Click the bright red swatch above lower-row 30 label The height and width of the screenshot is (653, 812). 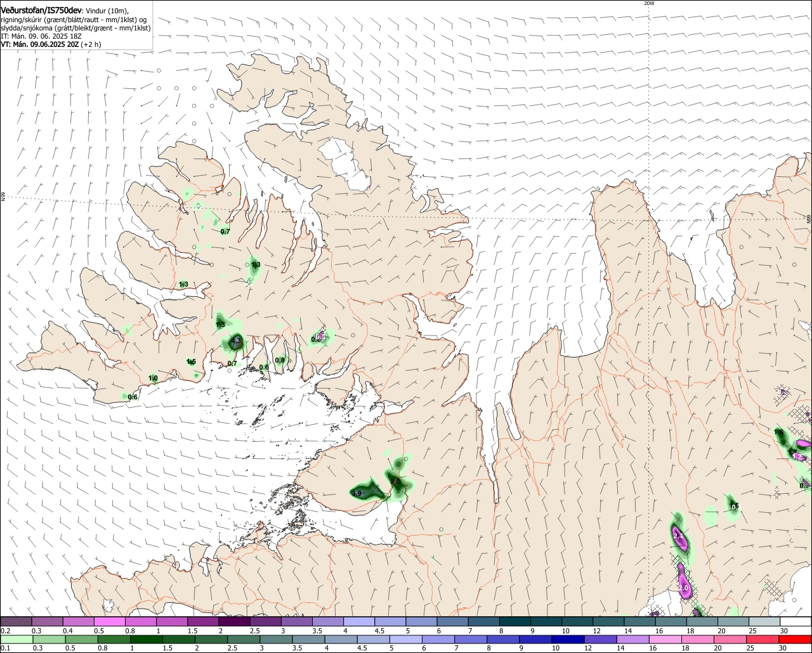pyautogui.click(x=796, y=639)
